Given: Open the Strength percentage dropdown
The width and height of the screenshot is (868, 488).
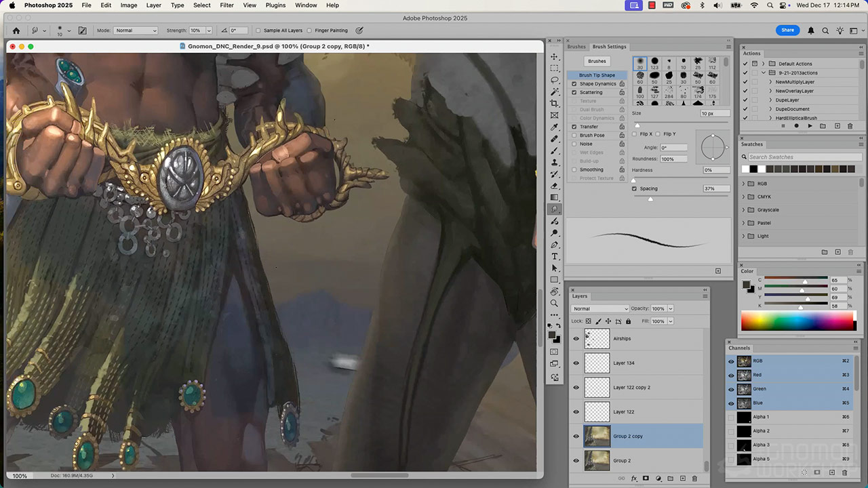Looking at the screenshot, I should click(x=209, y=30).
